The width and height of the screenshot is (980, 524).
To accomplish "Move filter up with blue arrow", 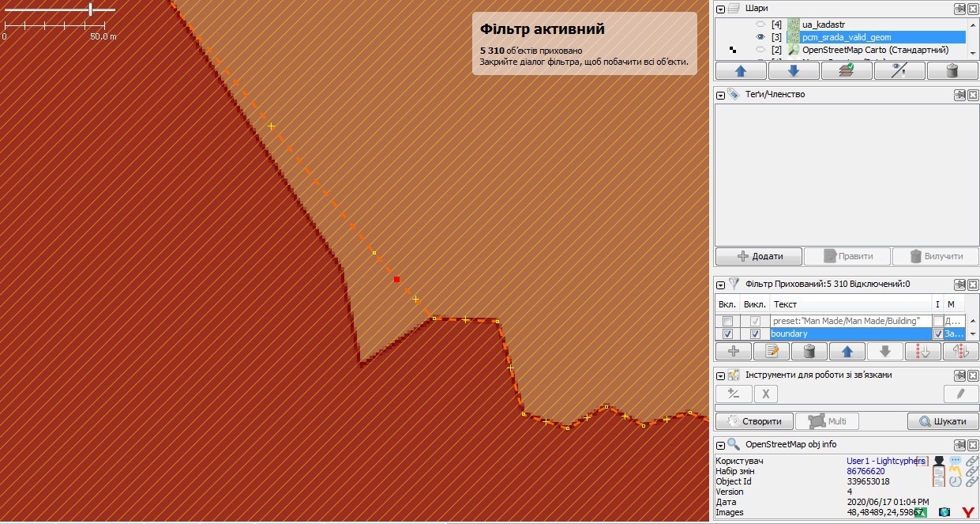I will [847, 352].
